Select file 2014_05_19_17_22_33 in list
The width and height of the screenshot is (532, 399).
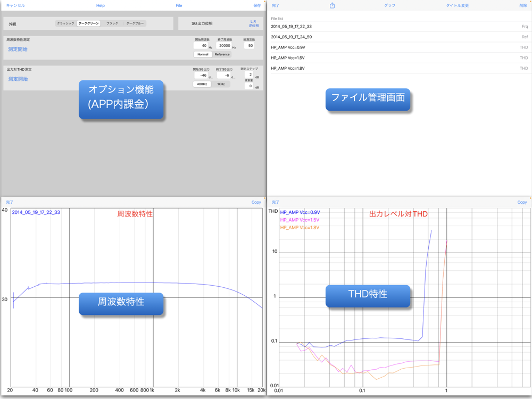tap(400, 27)
